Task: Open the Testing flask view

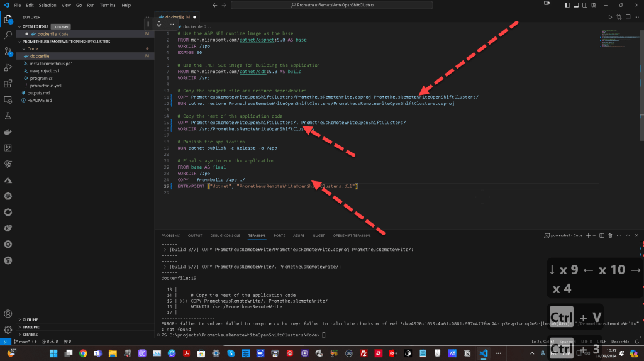Action: coord(8,116)
